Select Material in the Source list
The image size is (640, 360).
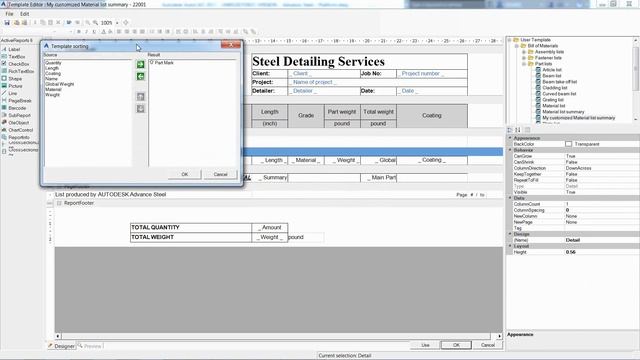click(53, 89)
